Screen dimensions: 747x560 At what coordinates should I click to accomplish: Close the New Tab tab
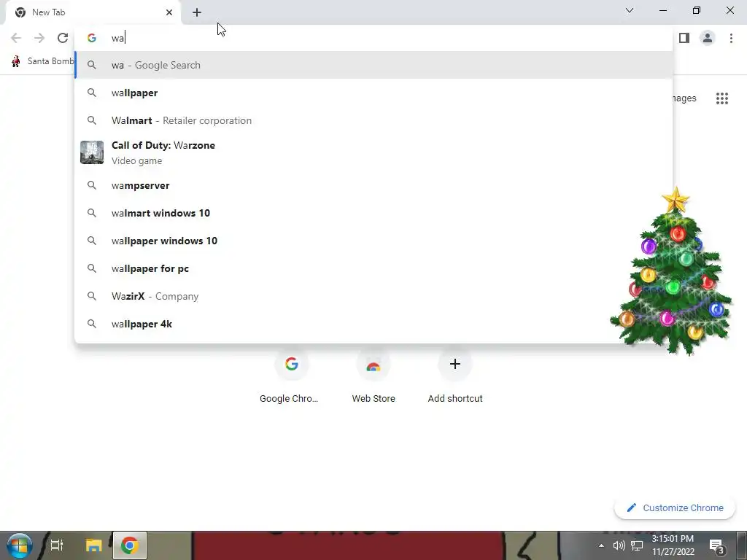169,12
